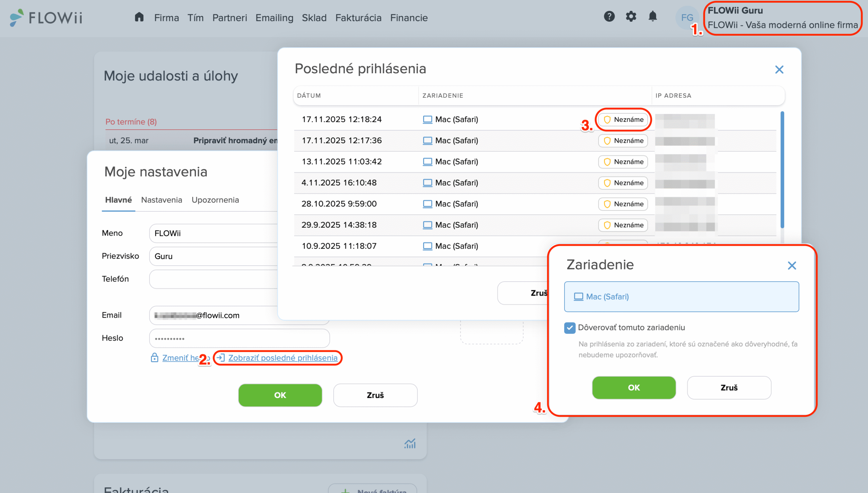Open the Sklad menu

click(314, 18)
